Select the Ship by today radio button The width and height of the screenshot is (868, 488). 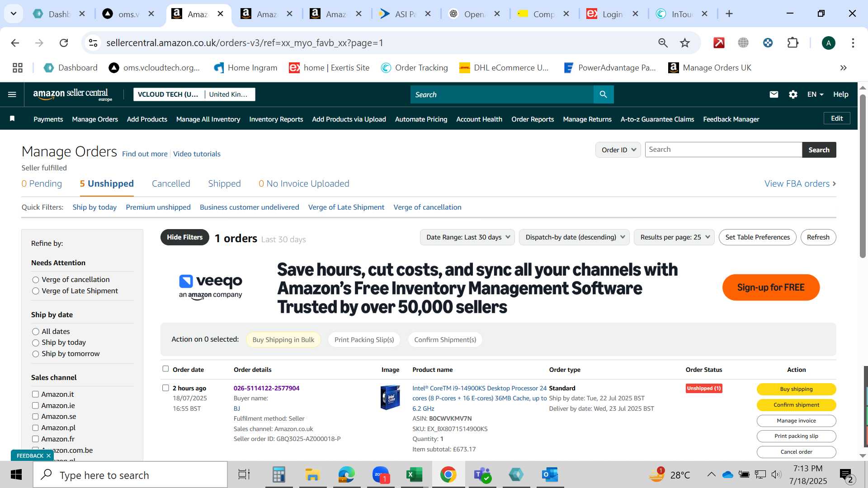click(36, 343)
